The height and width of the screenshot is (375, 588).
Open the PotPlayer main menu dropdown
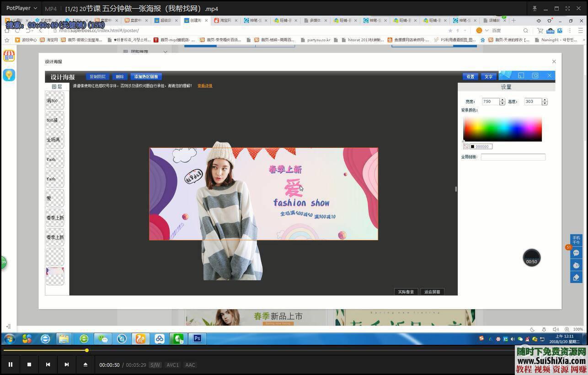click(21, 8)
